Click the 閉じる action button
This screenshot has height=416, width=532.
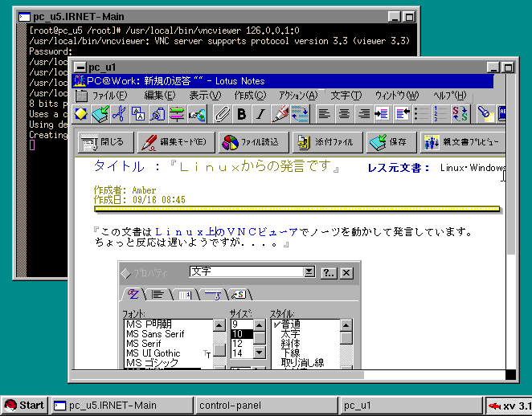tap(106, 142)
